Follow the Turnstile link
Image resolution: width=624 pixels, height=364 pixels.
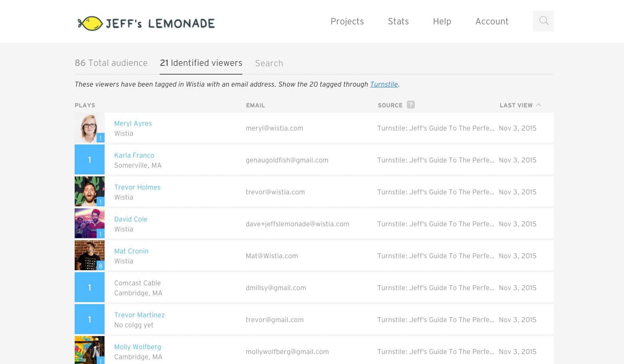click(384, 84)
